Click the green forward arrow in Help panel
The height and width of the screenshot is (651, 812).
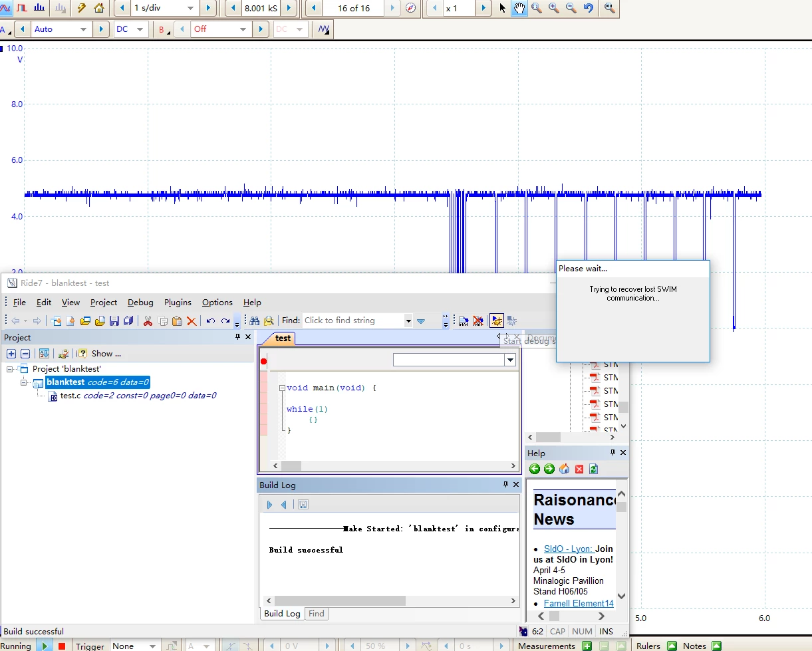(549, 469)
